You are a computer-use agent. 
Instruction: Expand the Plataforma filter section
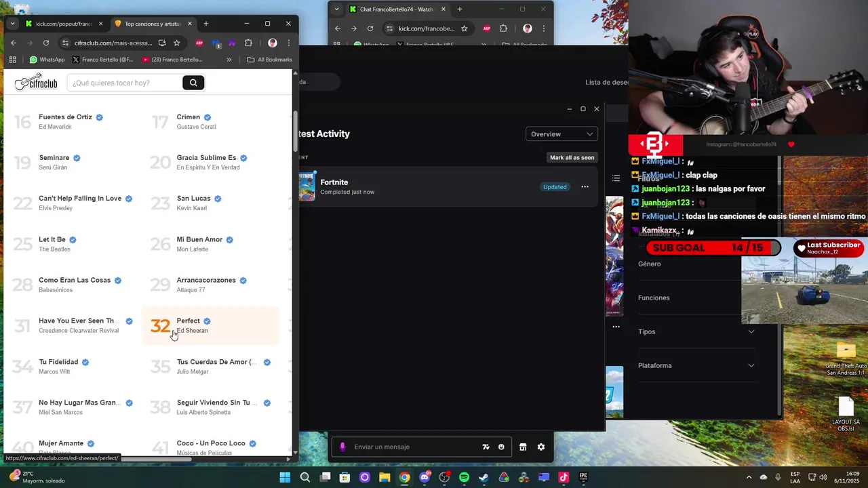[696, 365]
